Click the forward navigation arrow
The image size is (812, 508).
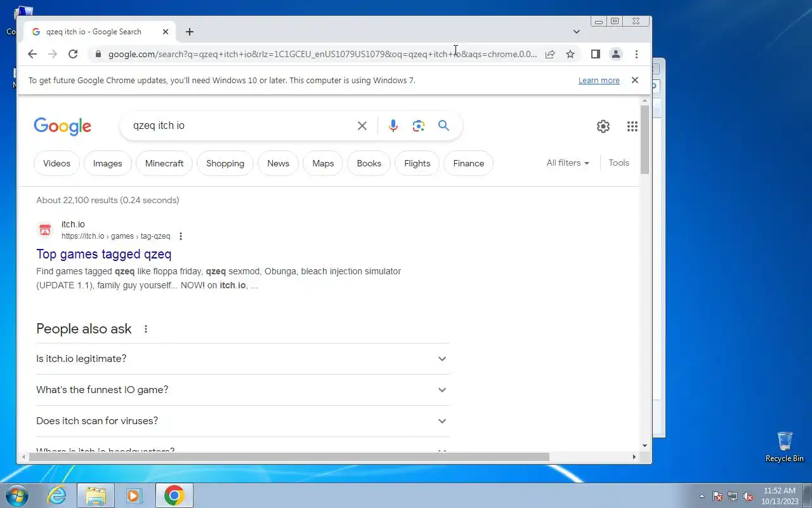pos(53,54)
